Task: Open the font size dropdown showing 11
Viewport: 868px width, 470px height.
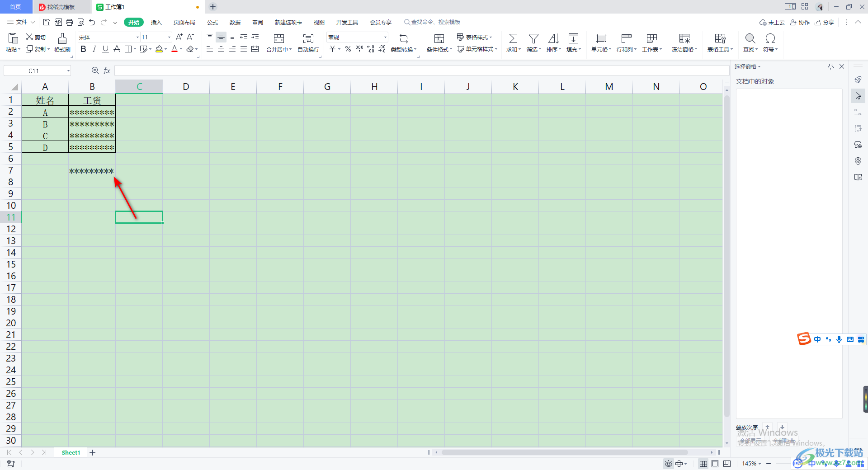Action: click(169, 37)
